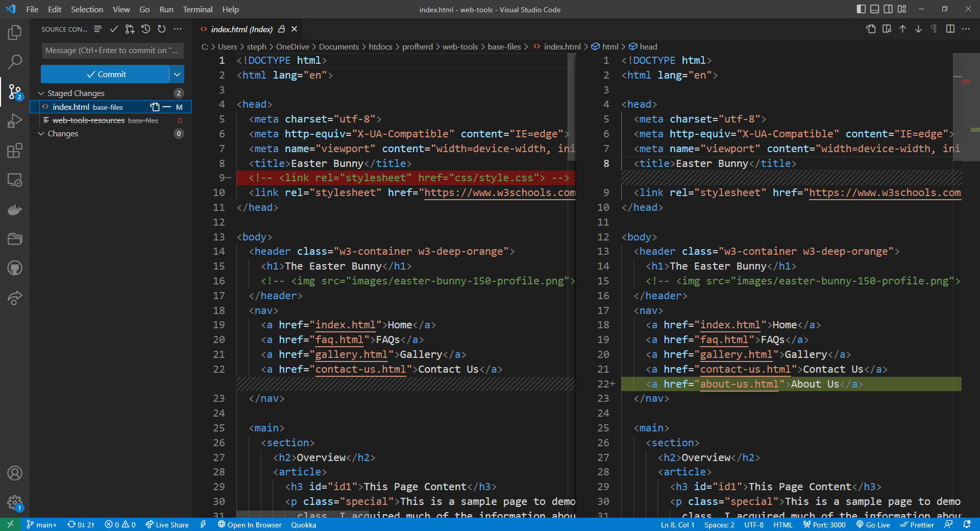Toggle whitespace trimming pilcrow icon

tap(934, 29)
